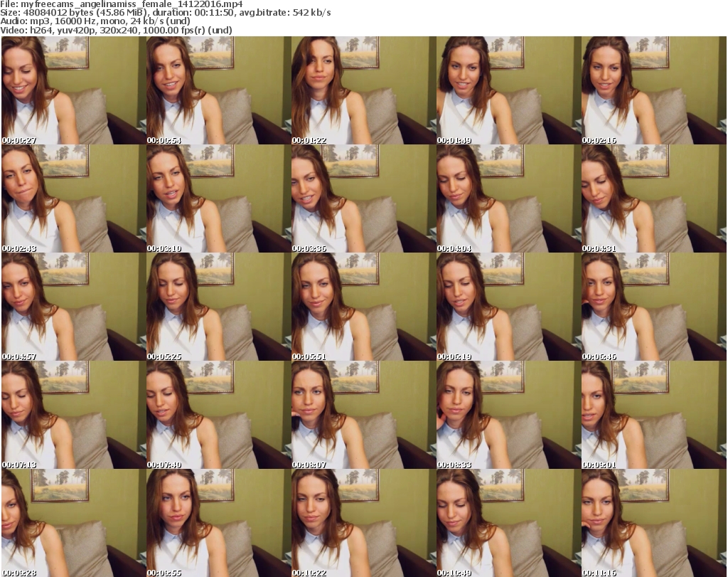728x577 pixels.
Task: Open the thumbnail at 00:08:07
Action: [x=363, y=414]
